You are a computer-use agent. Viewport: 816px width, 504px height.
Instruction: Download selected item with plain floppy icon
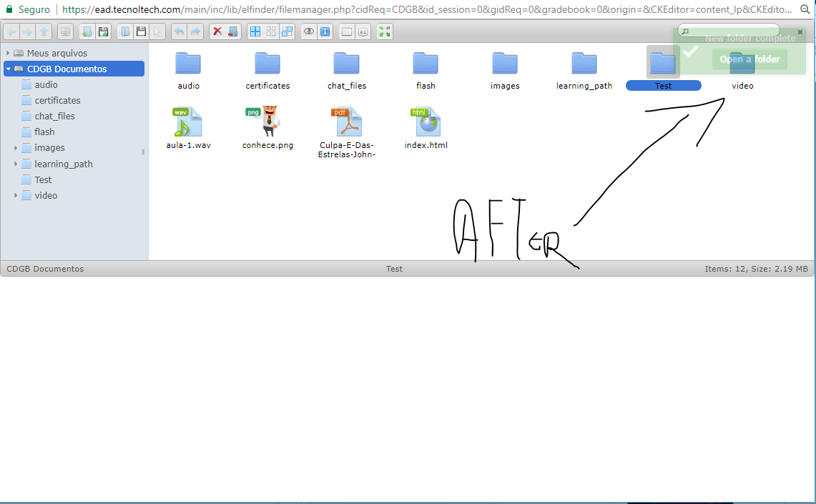(141, 31)
